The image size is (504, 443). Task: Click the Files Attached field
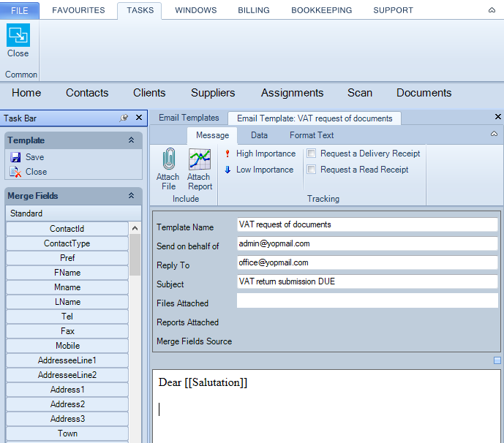point(367,300)
